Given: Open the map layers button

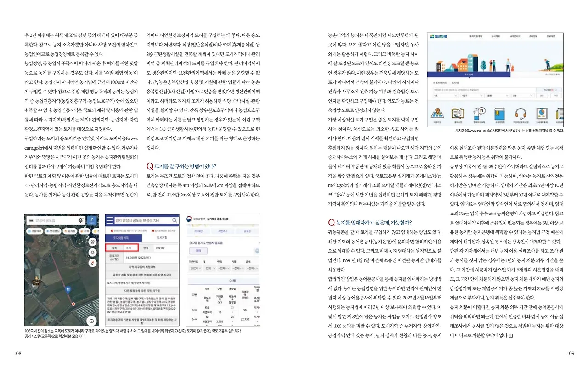Looking at the screenshot, I should [x=93, y=252].
